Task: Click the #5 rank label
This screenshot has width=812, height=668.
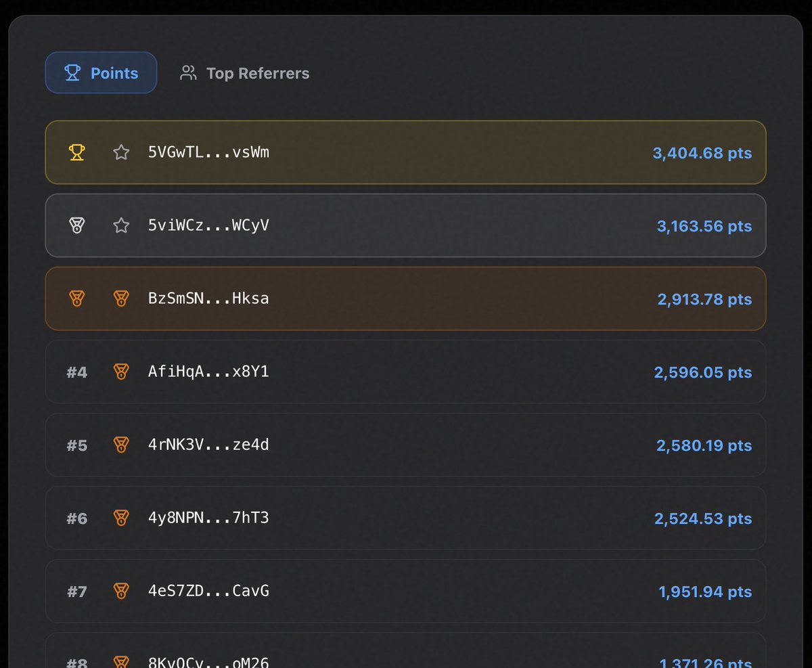Action: [x=77, y=445]
